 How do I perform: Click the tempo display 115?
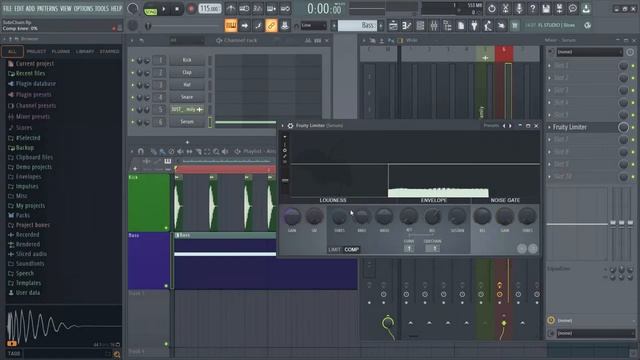coord(210,8)
